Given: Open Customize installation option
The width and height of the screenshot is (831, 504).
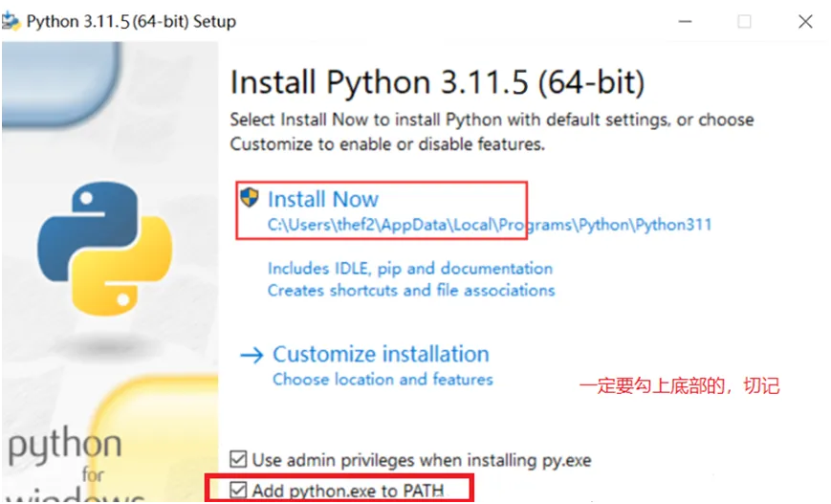Looking at the screenshot, I should tap(381, 354).
